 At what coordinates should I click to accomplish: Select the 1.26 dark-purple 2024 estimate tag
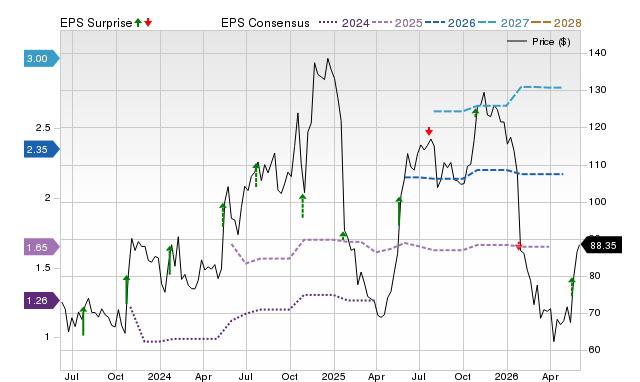[41, 301]
